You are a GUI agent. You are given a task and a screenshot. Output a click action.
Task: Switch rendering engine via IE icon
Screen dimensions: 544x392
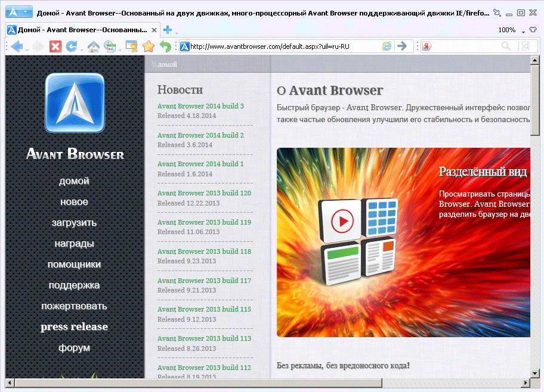coord(387,46)
